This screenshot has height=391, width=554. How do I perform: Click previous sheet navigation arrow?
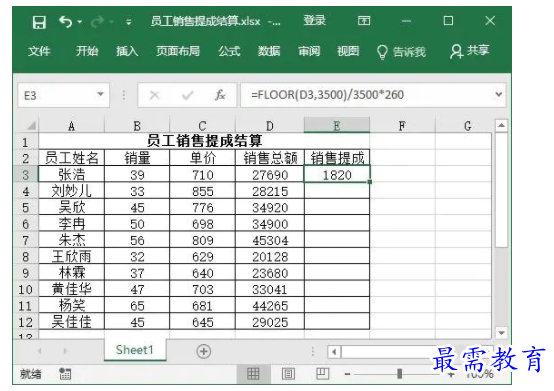pos(40,351)
